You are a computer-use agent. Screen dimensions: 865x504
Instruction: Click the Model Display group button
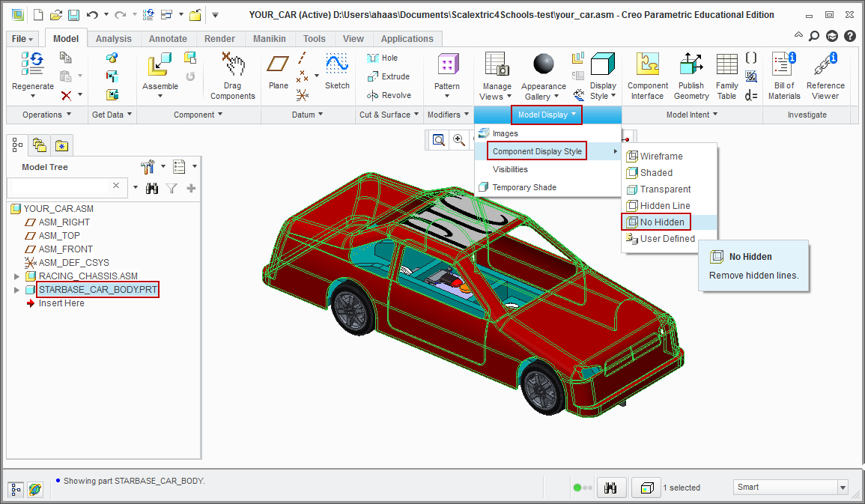click(547, 115)
